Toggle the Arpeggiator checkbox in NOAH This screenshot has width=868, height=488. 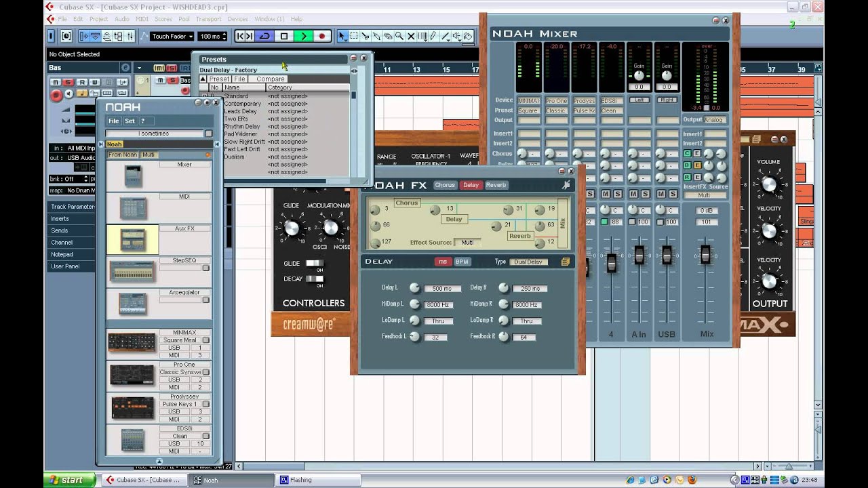pos(206,300)
